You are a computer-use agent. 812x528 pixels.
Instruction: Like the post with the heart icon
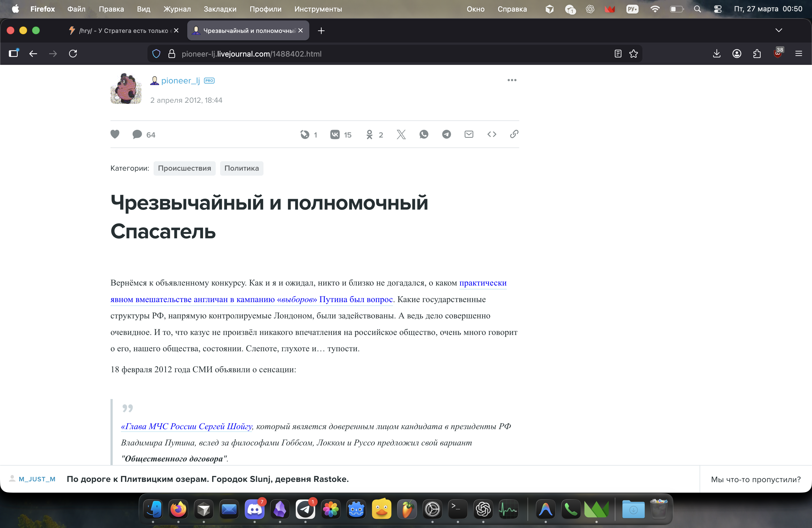point(115,134)
